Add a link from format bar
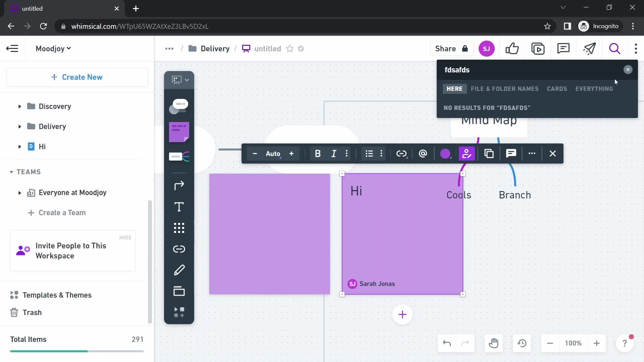 [401, 154]
